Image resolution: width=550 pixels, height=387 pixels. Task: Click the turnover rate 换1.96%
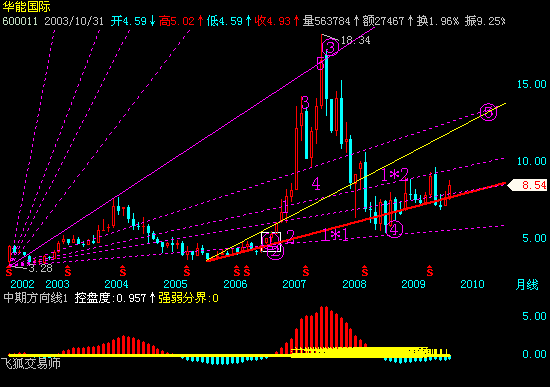point(437,21)
